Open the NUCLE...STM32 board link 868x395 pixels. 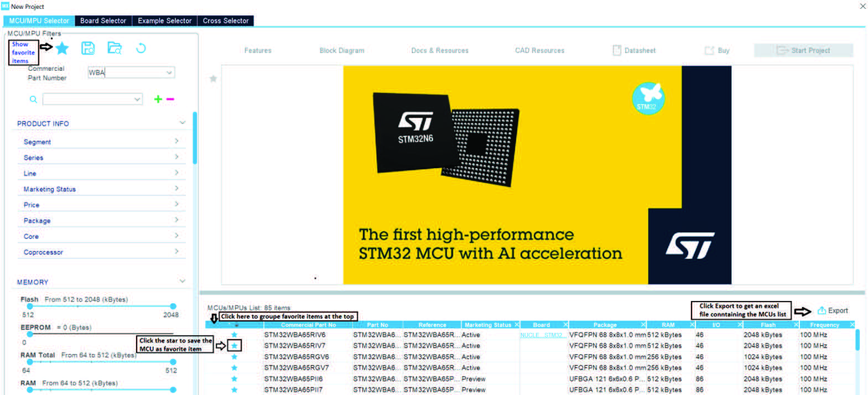pos(542,335)
